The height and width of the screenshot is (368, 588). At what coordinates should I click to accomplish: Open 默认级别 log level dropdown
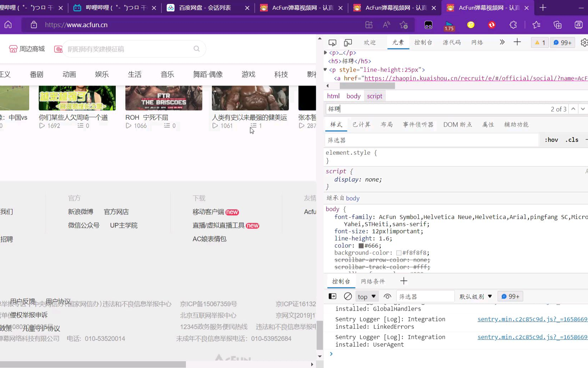(475, 297)
